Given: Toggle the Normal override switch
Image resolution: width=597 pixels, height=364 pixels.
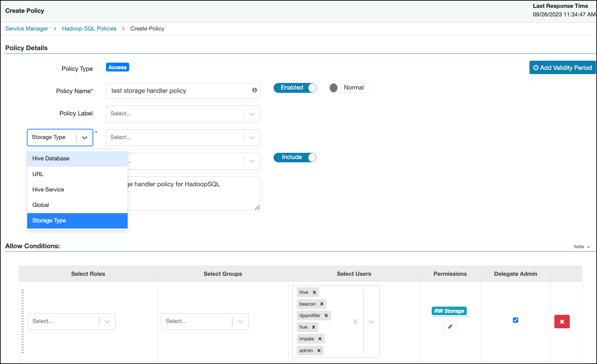Looking at the screenshot, I should (350, 88).
